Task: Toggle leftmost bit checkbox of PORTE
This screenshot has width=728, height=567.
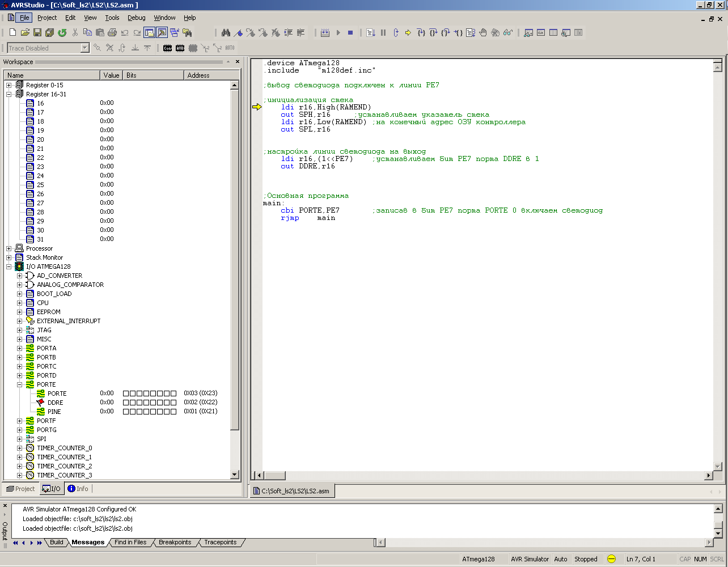Action: click(x=126, y=393)
